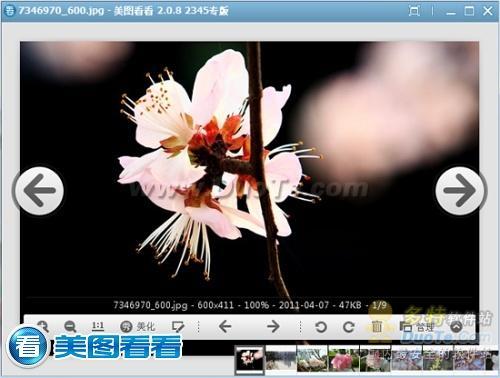500x378 pixels.
Task: Maximize the 美图看看 window
Action: tap(469, 11)
